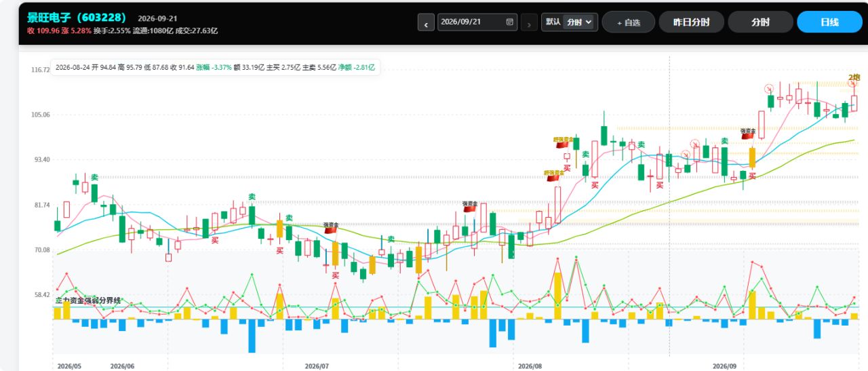Add stock via + 自选 button
Screen dimensions: 868x371
[x=629, y=22]
